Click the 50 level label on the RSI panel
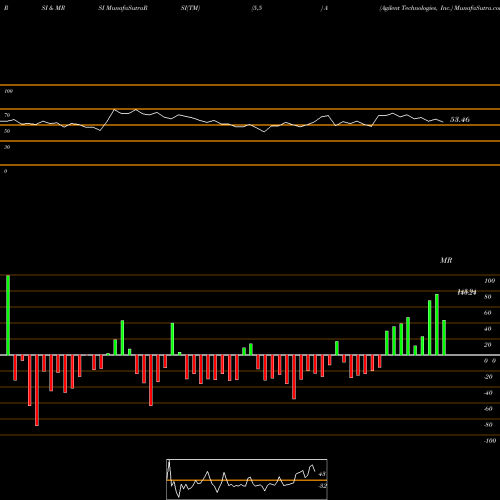The image size is (500, 500). click(7, 131)
